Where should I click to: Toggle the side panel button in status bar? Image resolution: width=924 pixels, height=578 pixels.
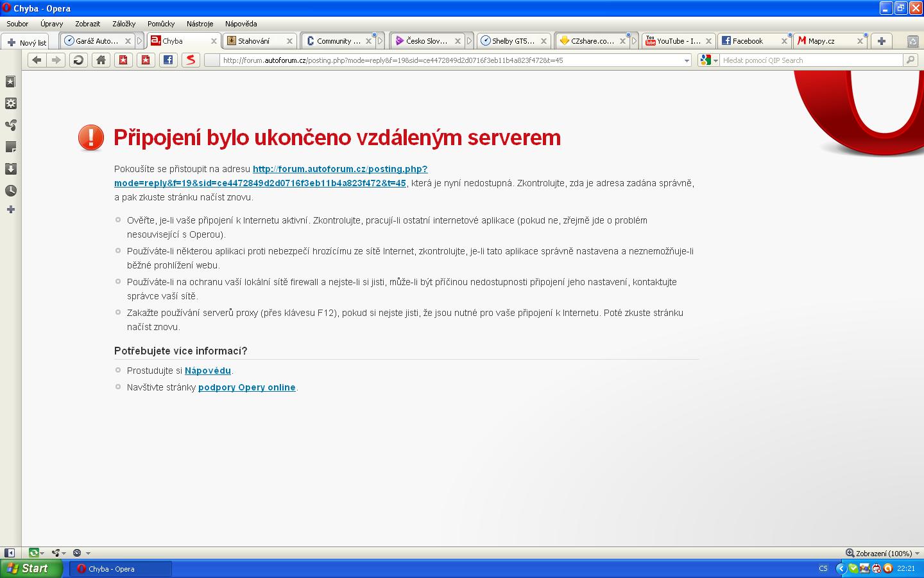(x=10, y=553)
